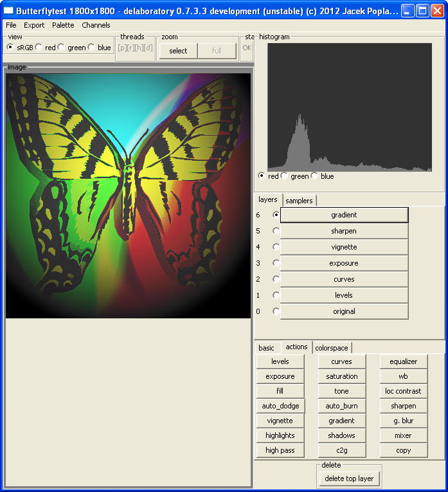448x492 pixels.
Task: Click the window title bar icon
Action: pos(8,11)
